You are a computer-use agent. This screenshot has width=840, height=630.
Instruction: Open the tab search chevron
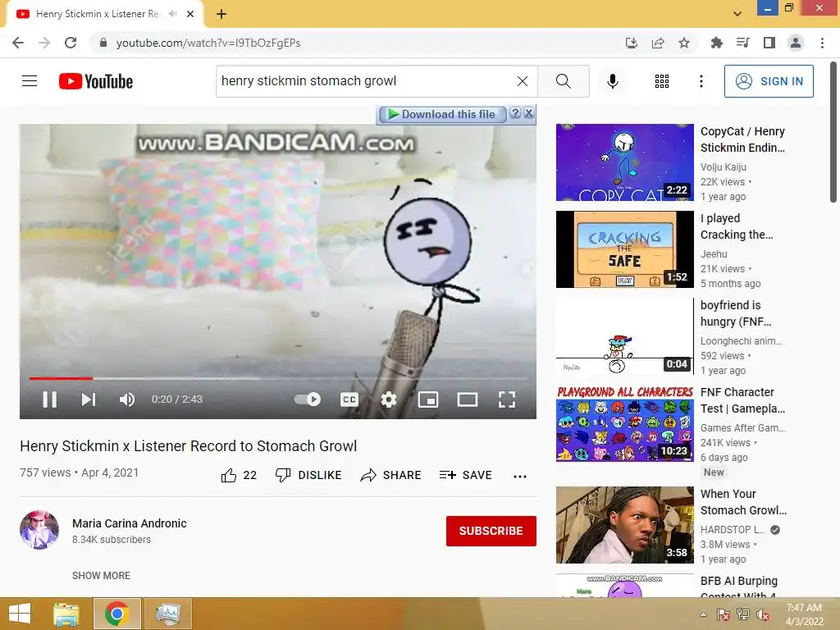(x=737, y=14)
